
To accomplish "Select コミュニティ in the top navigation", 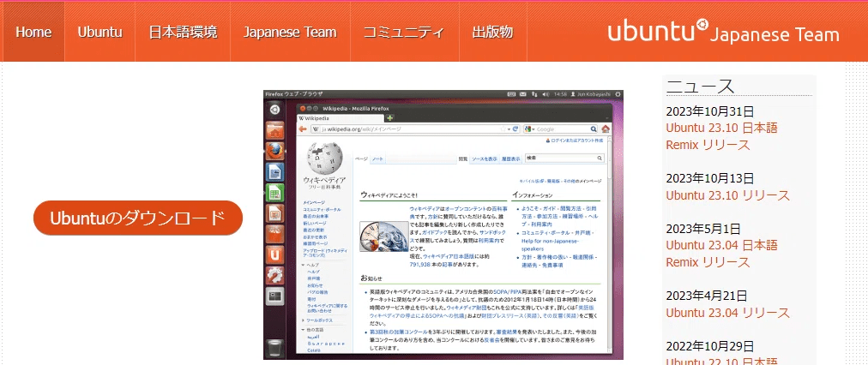I will coord(403,33).
